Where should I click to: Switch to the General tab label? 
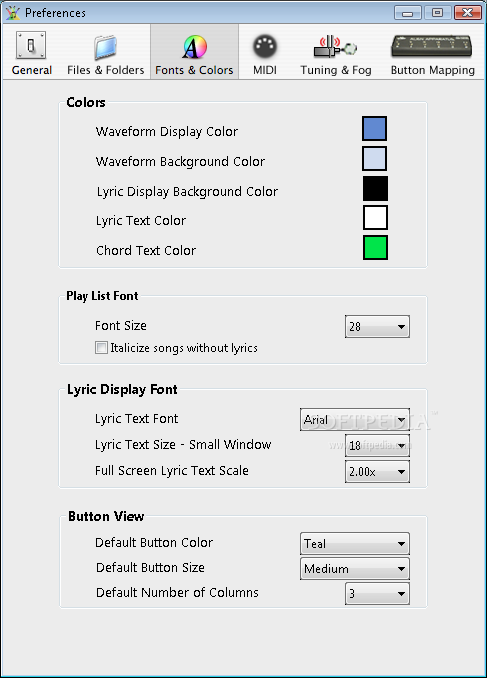pyautogui.click(x=32, y=70)
